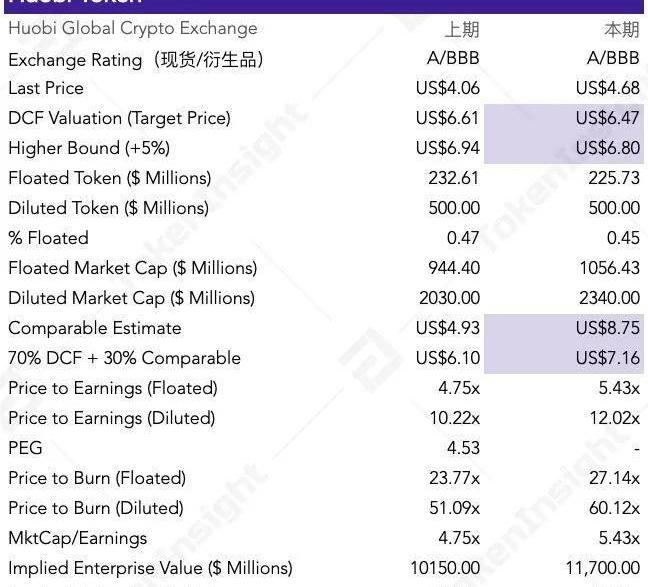Click the 12.02x Price to Earnings Diluted value

click(614, 418)
